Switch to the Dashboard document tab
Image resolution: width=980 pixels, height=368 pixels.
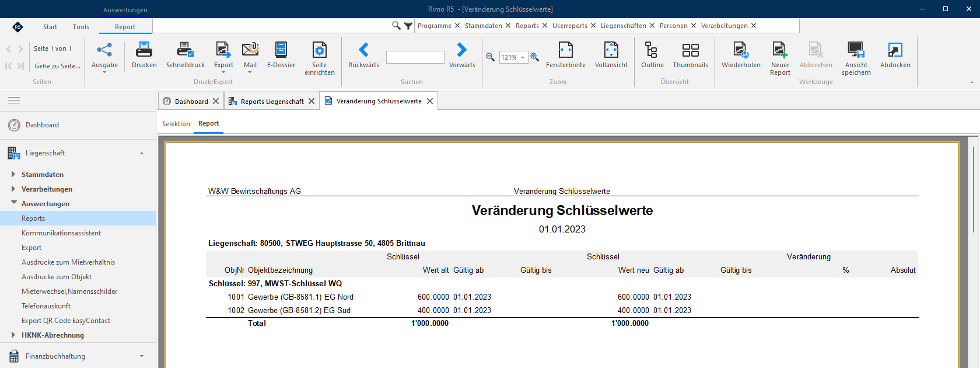coord(191,101)
